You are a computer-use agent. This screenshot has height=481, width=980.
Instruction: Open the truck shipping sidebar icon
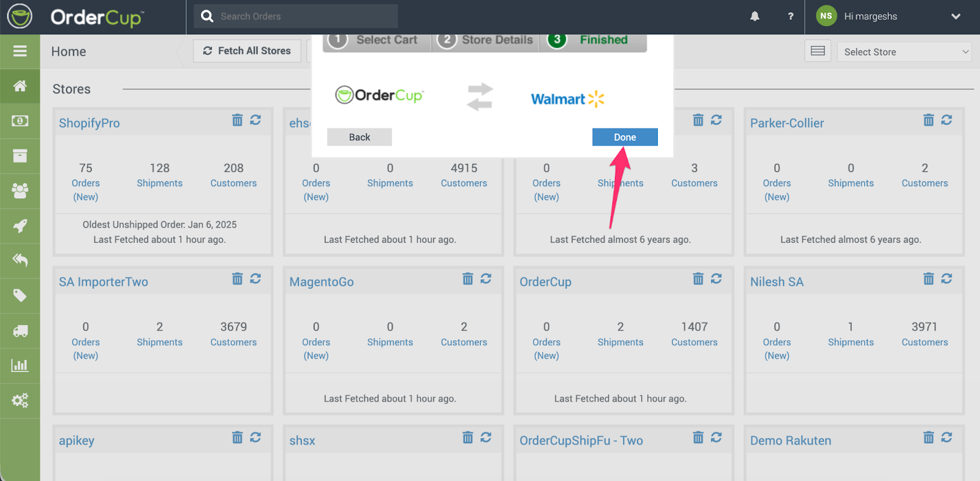20,331
